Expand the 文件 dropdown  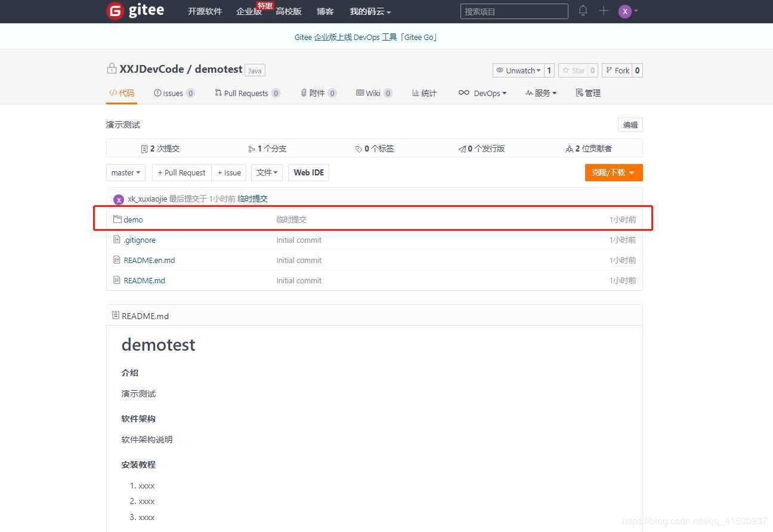[x=267, y=172]
